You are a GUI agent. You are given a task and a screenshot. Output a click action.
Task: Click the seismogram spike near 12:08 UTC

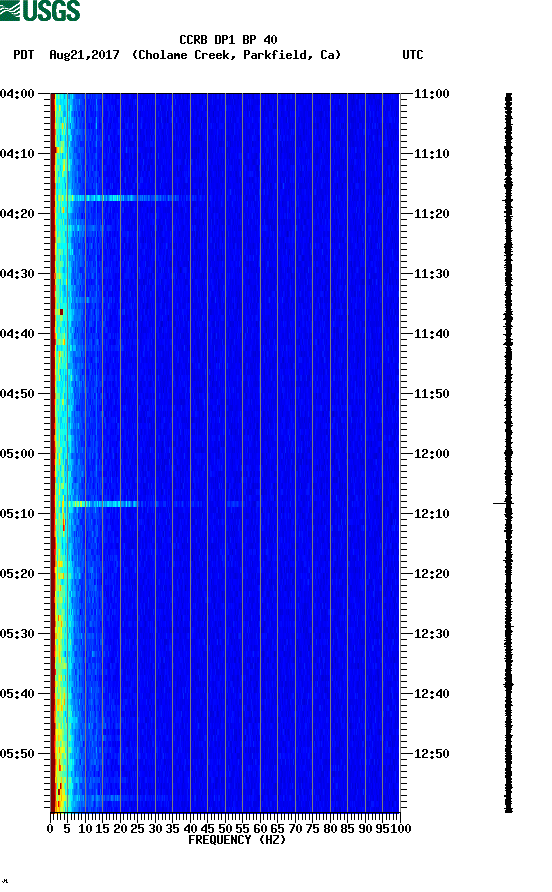[x=502, y=503]
